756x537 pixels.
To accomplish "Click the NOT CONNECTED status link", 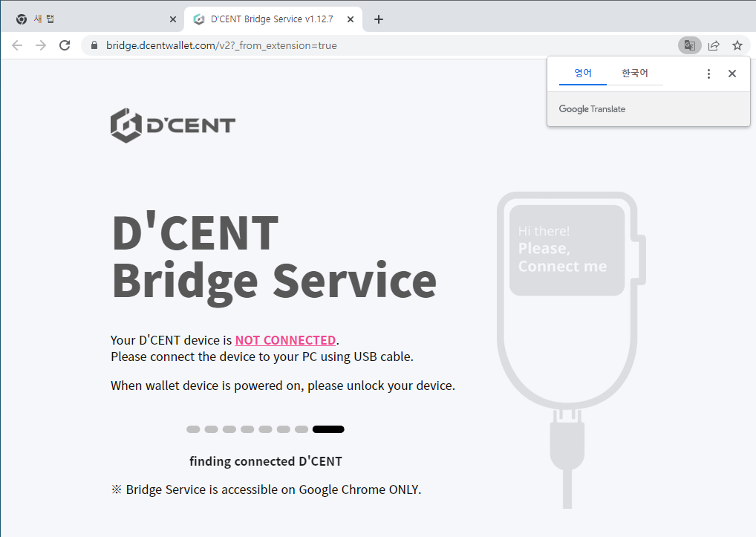I will click(x=285, y=340).
